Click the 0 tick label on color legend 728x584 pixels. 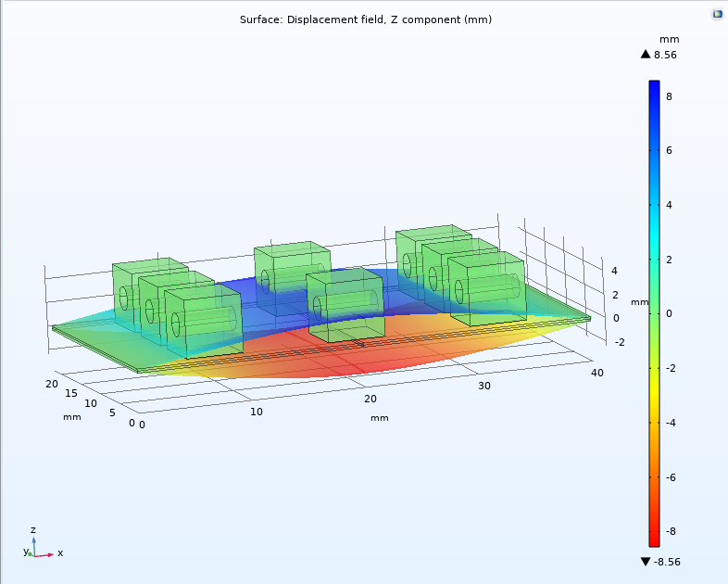click(x=669, y=313)
